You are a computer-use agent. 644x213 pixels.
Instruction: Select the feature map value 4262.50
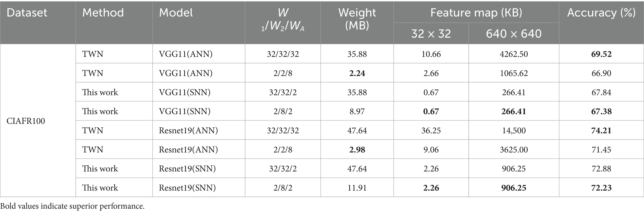pos(514,54)
